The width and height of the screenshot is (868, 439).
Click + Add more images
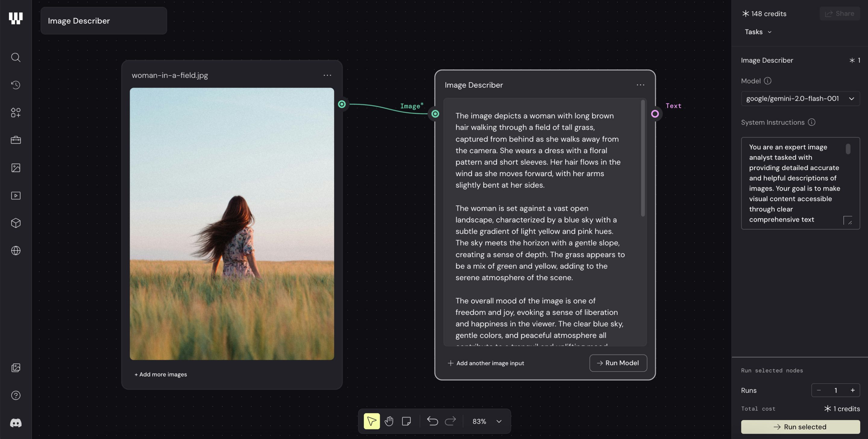[160, 374]
